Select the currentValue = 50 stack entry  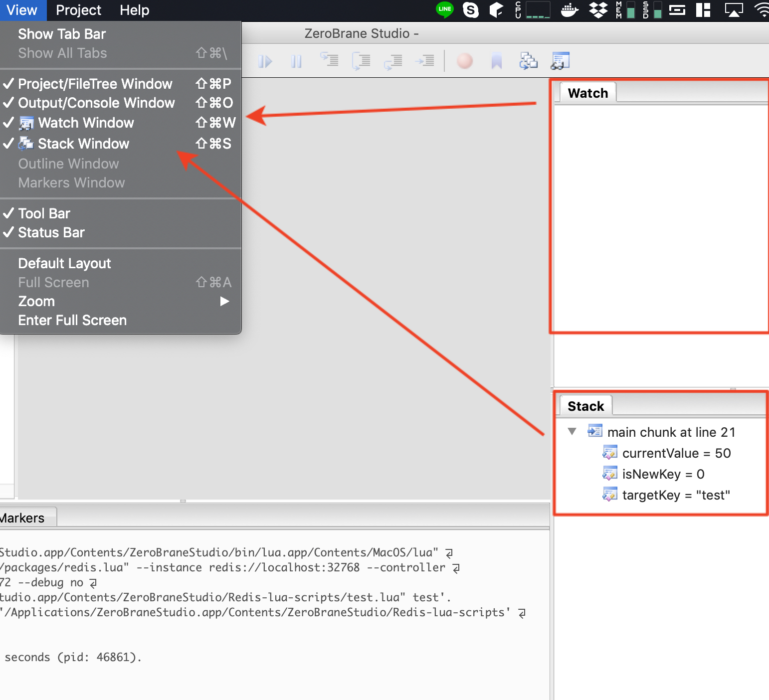pos(676,453)
